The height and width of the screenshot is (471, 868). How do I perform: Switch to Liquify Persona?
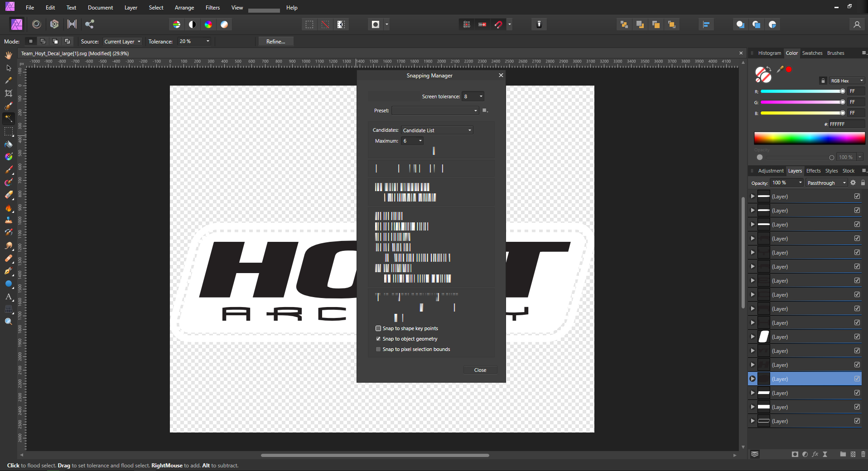(x=37, y=24)
